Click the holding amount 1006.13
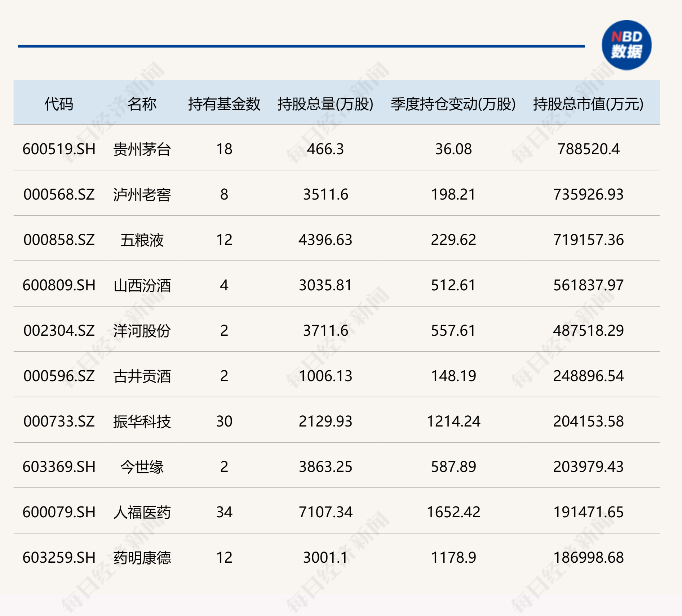Image resolution: width=682 pixels, height=616 pixels. click(x=325, y=376)
